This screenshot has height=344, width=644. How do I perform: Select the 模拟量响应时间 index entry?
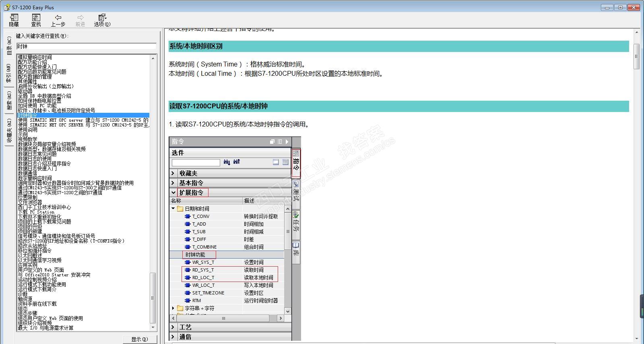[35, 57]
